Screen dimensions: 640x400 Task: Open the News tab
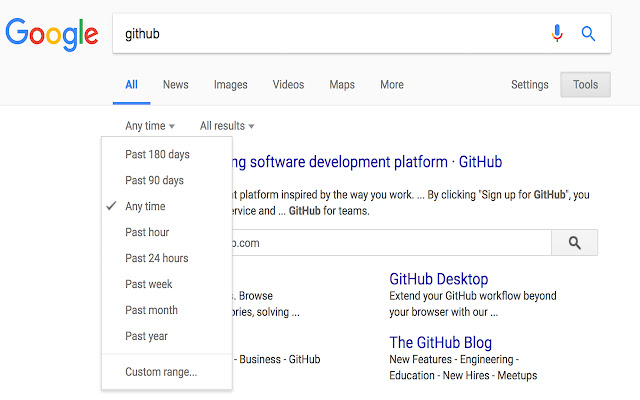(x=176, y=85)
